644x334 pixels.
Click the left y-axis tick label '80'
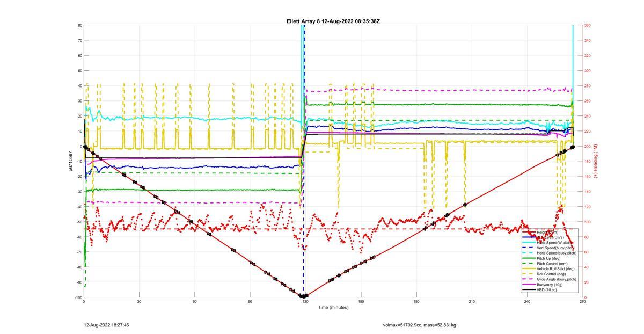79,25
